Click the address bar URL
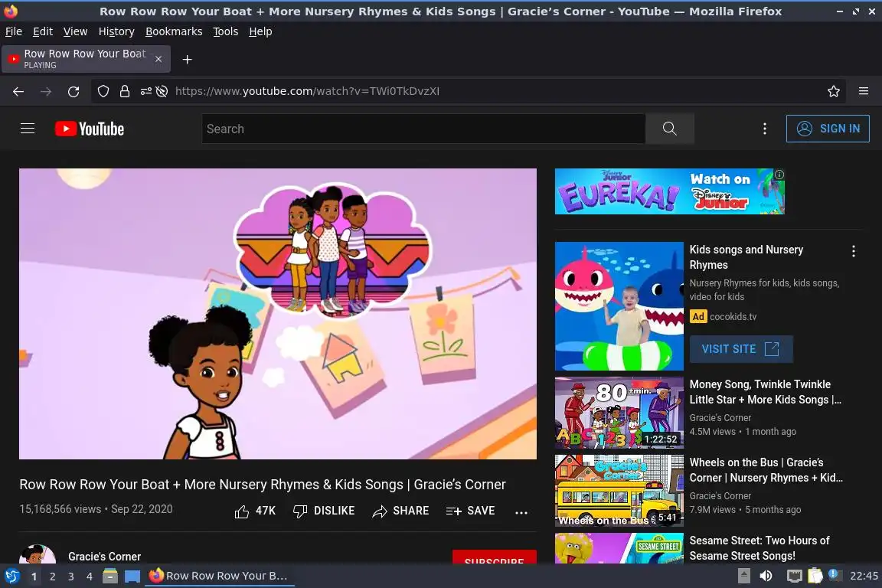The height and width of the screenshot is (588, 882). coord(307,91)
